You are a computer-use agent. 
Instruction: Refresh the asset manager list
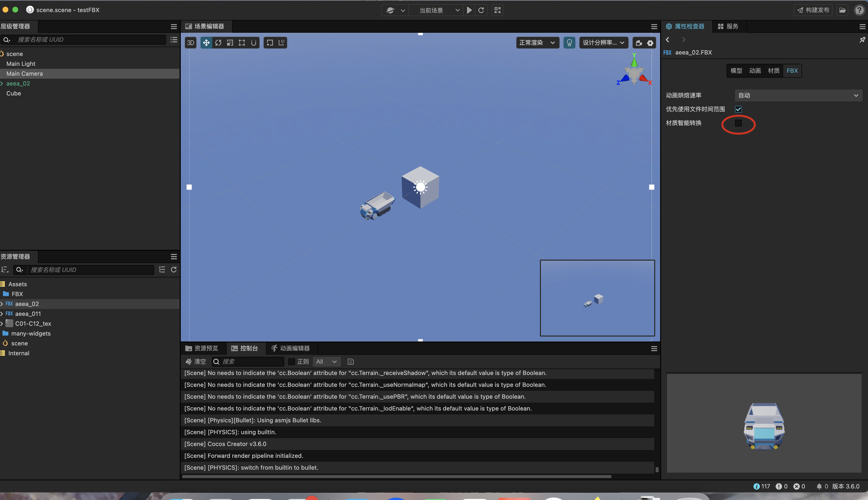(x=174, y=269)
